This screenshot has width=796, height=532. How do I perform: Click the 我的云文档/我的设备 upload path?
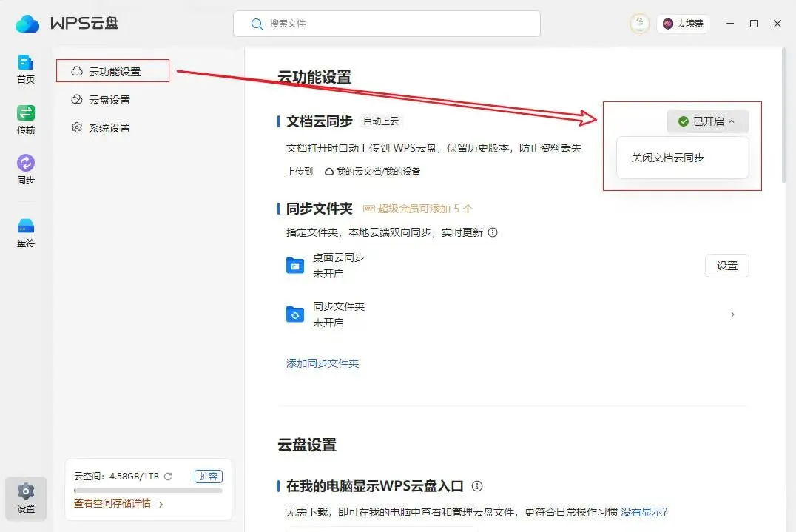pyautogui.click(x=378, y=172)
